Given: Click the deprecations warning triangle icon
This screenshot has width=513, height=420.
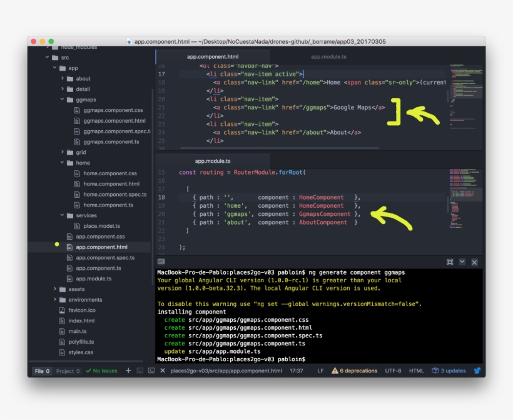Looking at the screenshot, I should tap(335, 371).
